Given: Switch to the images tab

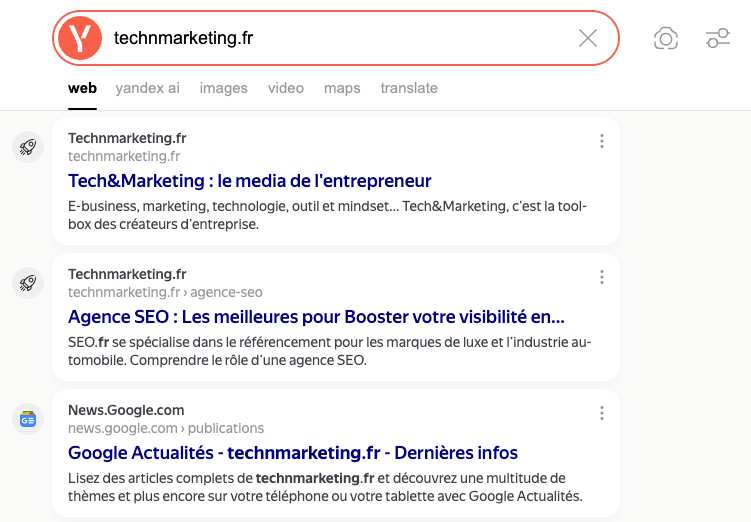Looking at the screenshot, I should coord(223,88).
